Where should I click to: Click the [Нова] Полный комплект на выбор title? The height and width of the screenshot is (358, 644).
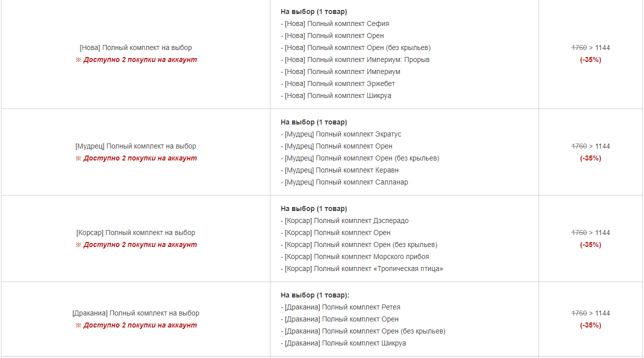click(135, 47)
